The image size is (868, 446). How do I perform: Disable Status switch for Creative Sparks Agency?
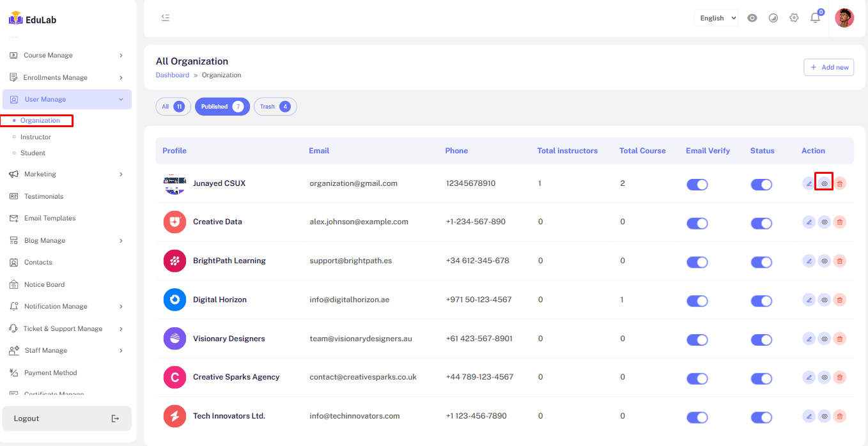click(x=761, y=378)
